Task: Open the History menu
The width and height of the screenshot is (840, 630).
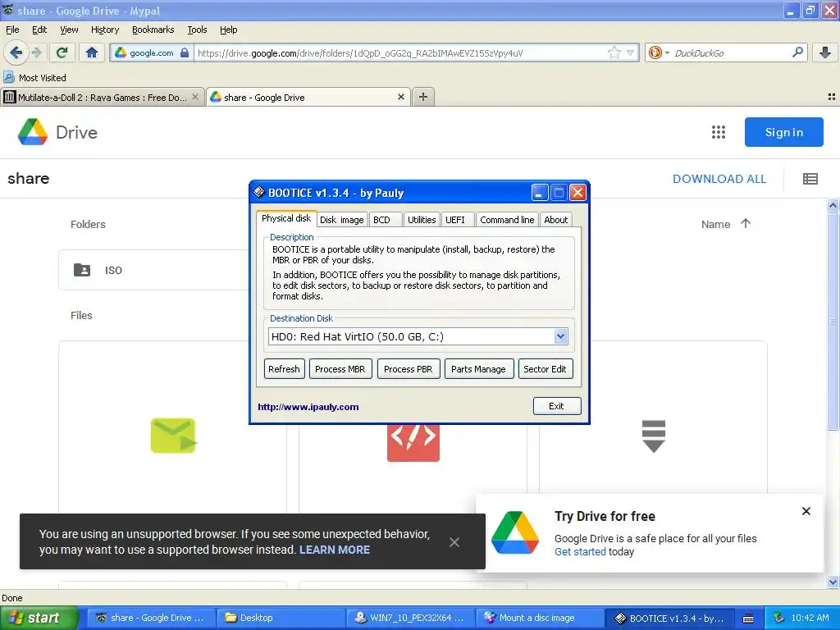Action: (x=104, y=30)
